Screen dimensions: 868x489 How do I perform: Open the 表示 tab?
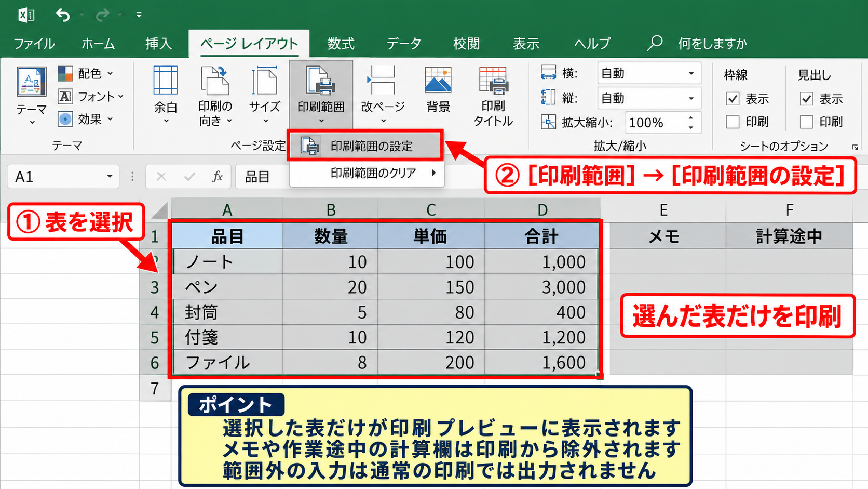coord(526,44)
